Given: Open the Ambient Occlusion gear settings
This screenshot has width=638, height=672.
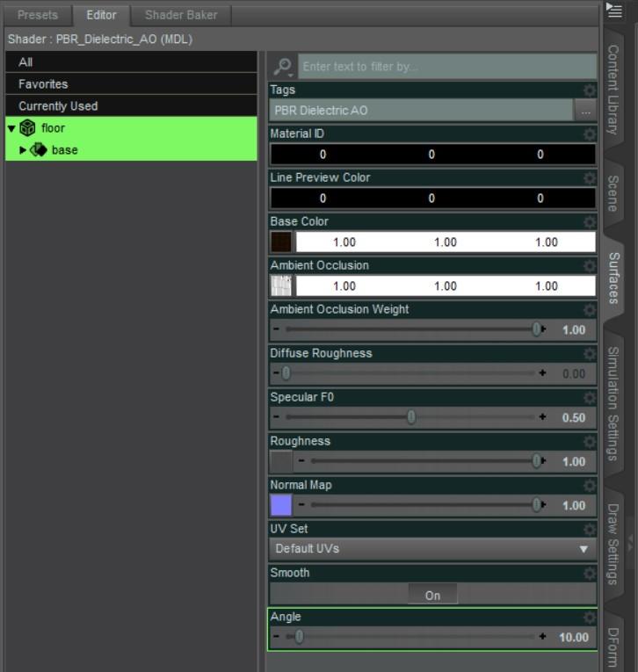Looking at the screenshot, I should [590, 265].
